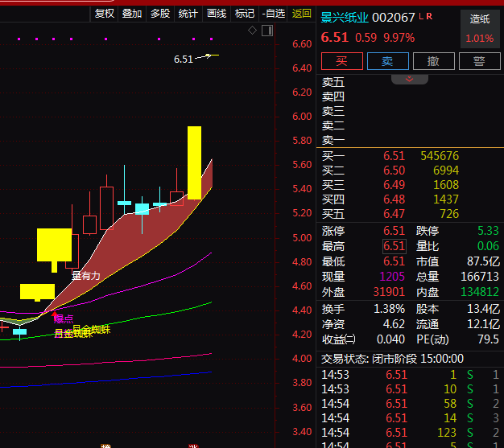Click the L margin indicator icon
The image size is (504, 448).
[x=421, y=16]
